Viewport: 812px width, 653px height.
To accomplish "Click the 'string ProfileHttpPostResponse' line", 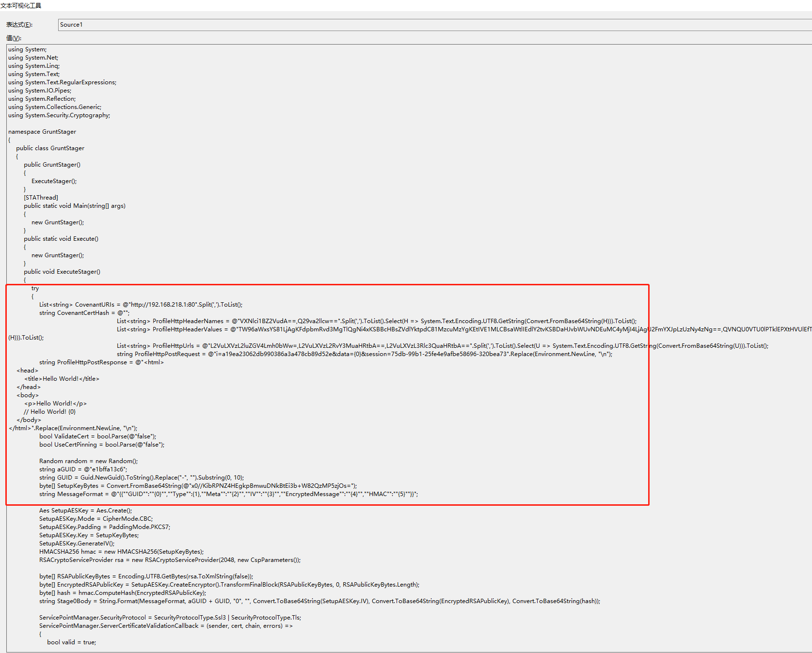I will coord(102,362).
